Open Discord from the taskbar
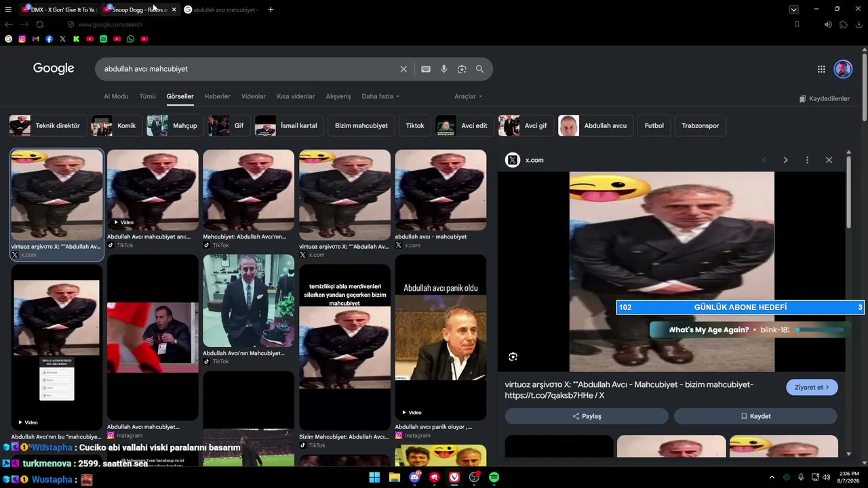 (x=414, y=477)
